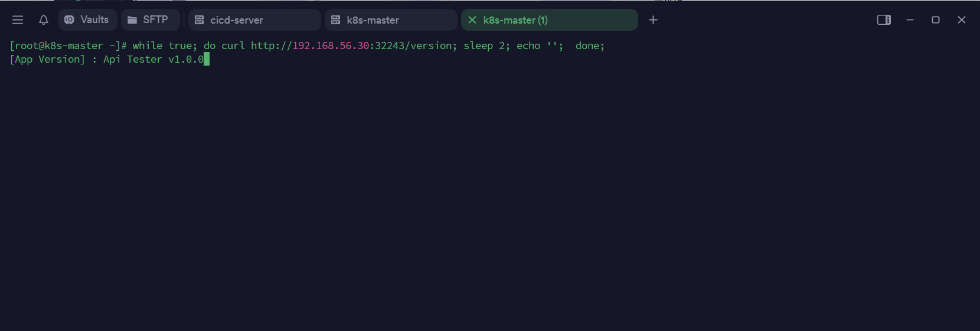Click the pink 192.168.56.30 IP address

tap(331, 46)
